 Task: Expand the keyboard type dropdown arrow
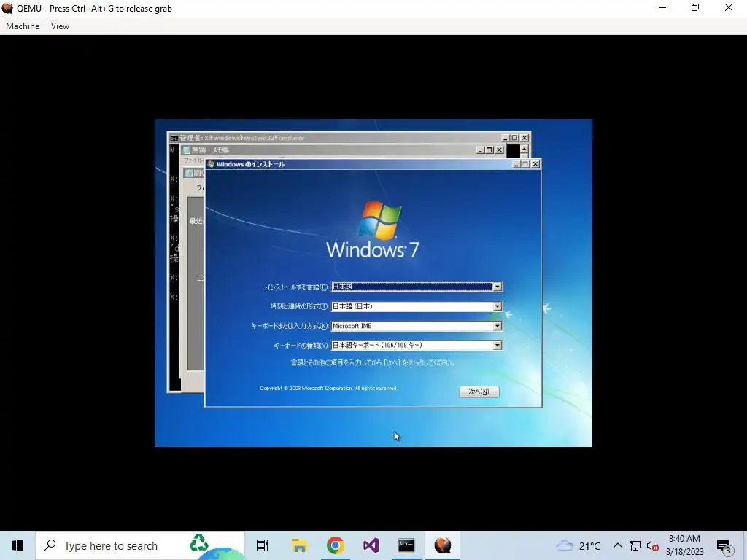click(497, 345)
